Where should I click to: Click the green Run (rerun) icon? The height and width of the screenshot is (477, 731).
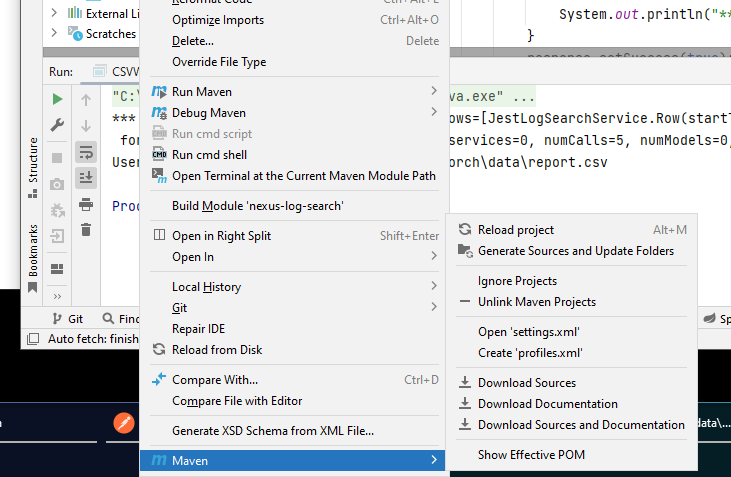[58, 99]
